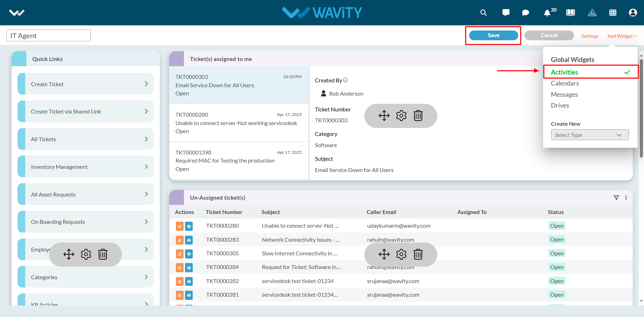
Task: Edit ticket TKT0000282 with orange pencil icon
Action: coord(179,281)
